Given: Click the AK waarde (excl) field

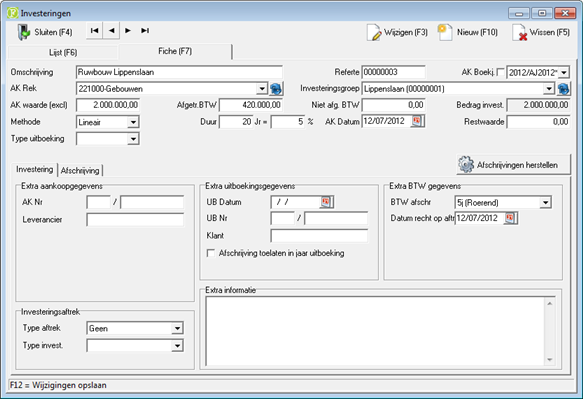Looking at the screenshot, I should [108, 105].
